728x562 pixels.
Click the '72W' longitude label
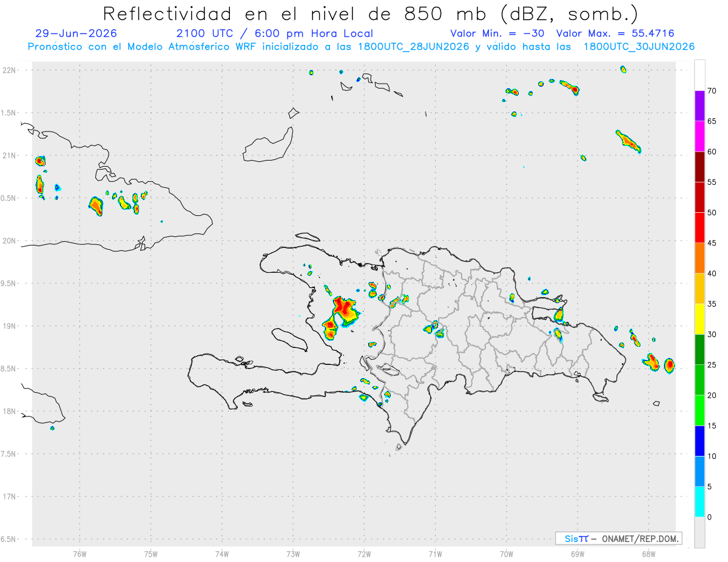pos(364,554)
